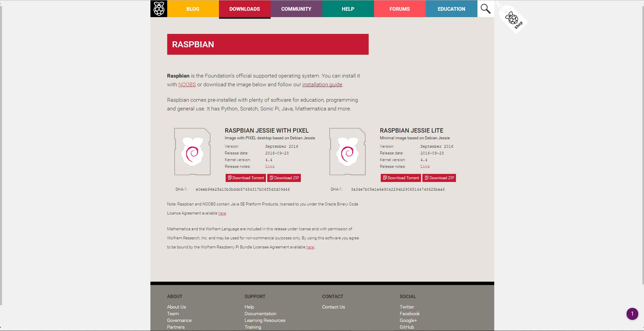This screenshot has width=644, height=331.
Task: Download ZIP for Raspbian Jessie Lite
Action: [x=439, y=178]
